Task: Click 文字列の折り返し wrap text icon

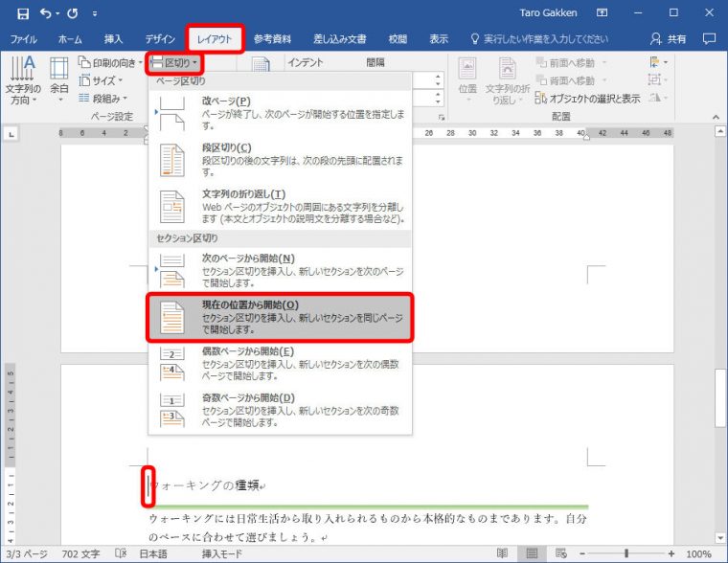Action: [x=508, y=79]
